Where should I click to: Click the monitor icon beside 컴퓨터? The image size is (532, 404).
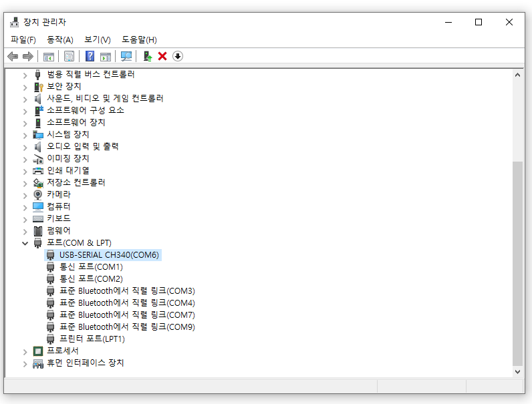(38, 206)
